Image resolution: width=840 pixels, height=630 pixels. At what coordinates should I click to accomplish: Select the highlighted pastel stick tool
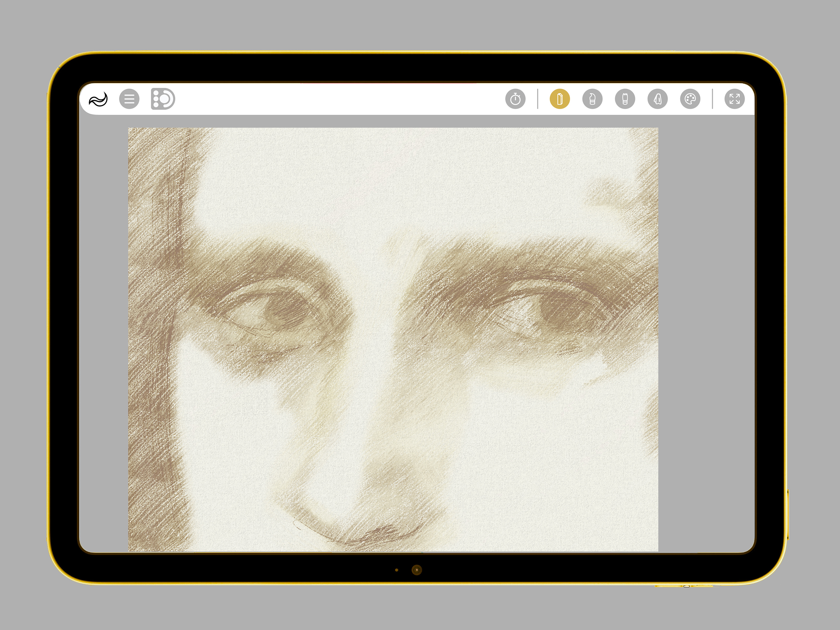(x=560, y=99)
